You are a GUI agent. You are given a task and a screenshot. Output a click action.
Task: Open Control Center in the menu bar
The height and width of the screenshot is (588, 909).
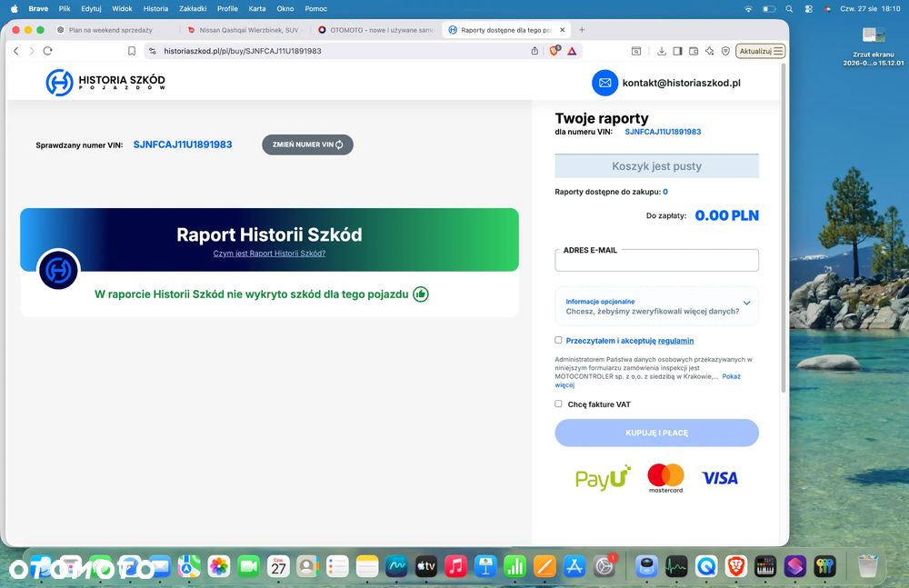tap(809, 9)
